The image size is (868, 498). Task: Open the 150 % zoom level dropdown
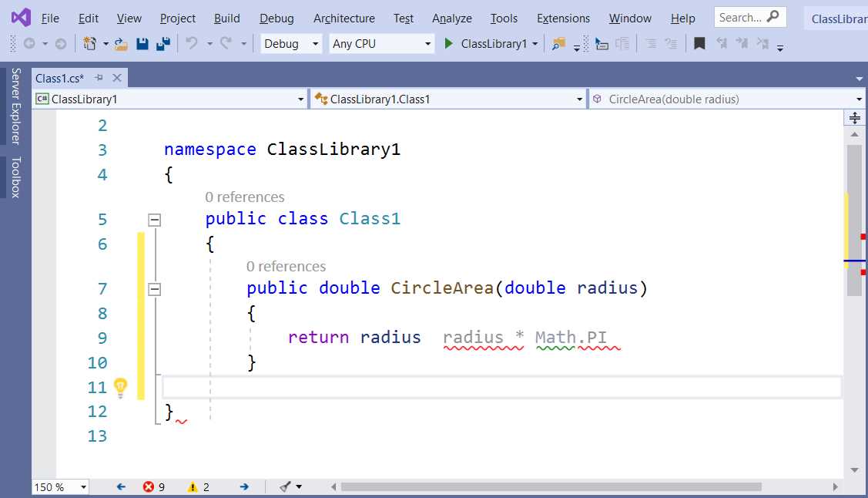click(60, 487)
